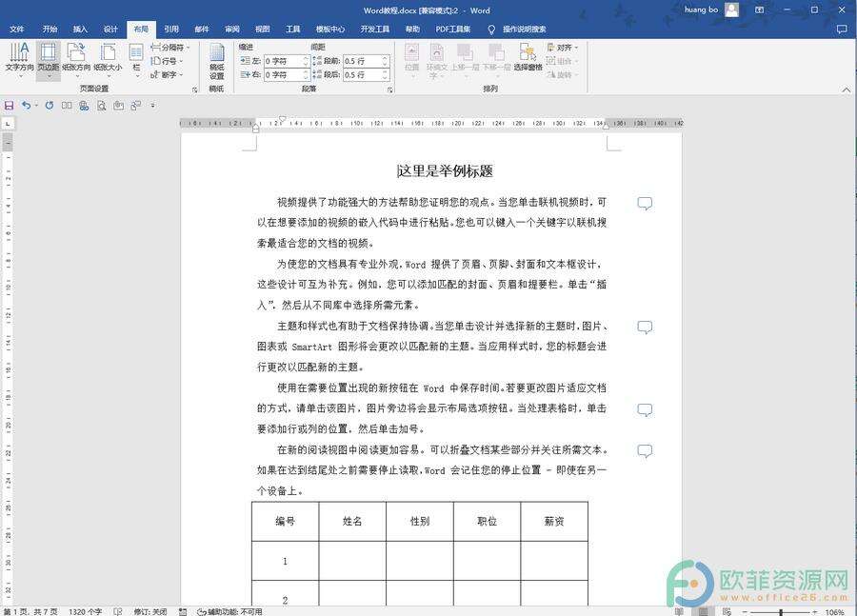Open customize quick access toolbar dropdown
This screenshot has width=857, height=616.
(x=152, y=106)
